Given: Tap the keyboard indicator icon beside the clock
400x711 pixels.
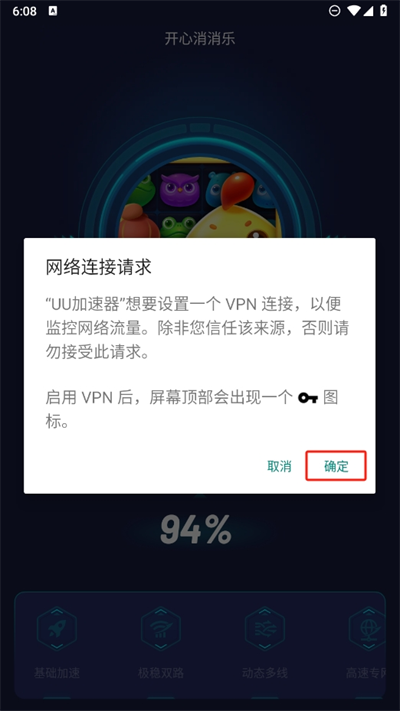Looking at the screenshot, I should 52,11.
